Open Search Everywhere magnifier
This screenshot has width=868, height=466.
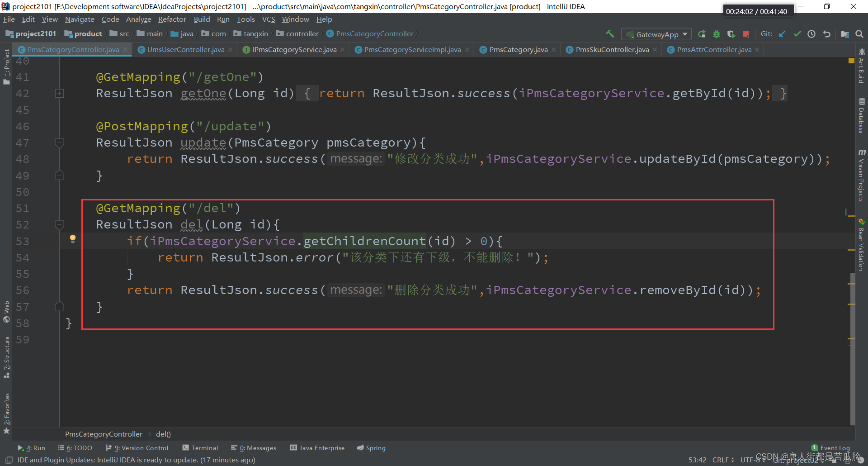click(x=859, y=34)
